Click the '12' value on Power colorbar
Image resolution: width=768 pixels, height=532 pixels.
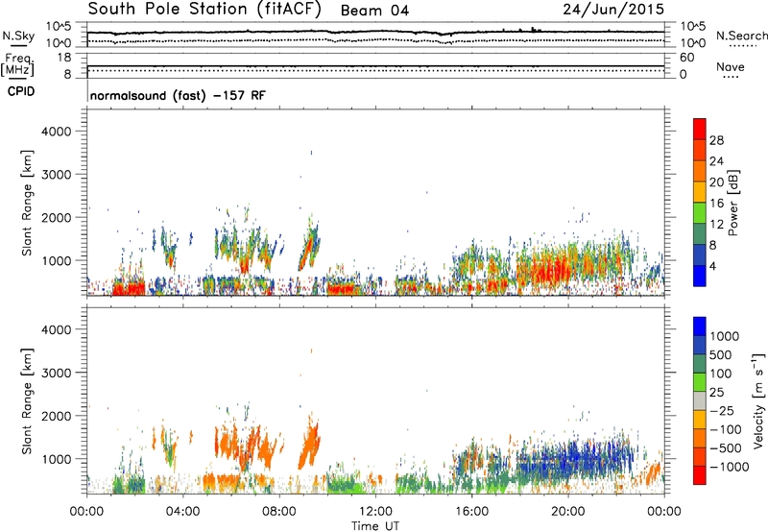pyautogui.click(x=716, y=225)
